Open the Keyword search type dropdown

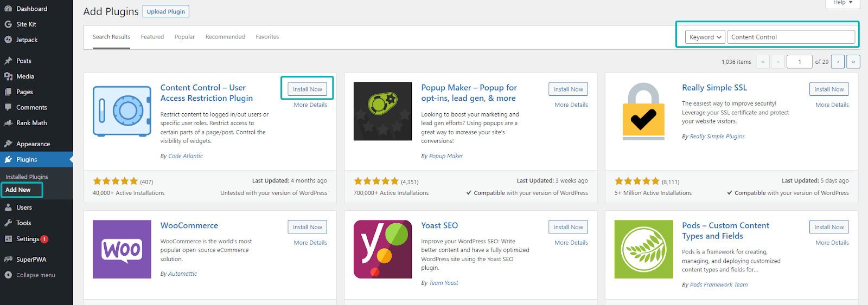(x=705, y=37)
